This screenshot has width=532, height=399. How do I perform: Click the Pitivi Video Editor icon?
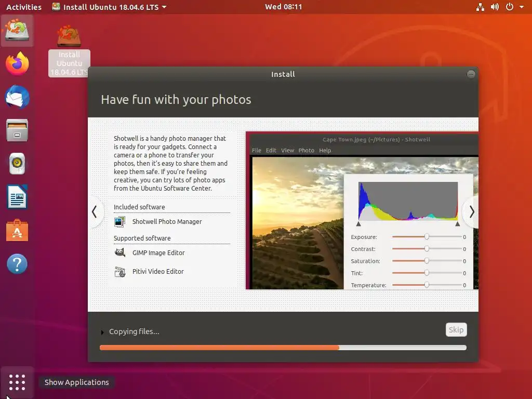(x=119, y=271)
